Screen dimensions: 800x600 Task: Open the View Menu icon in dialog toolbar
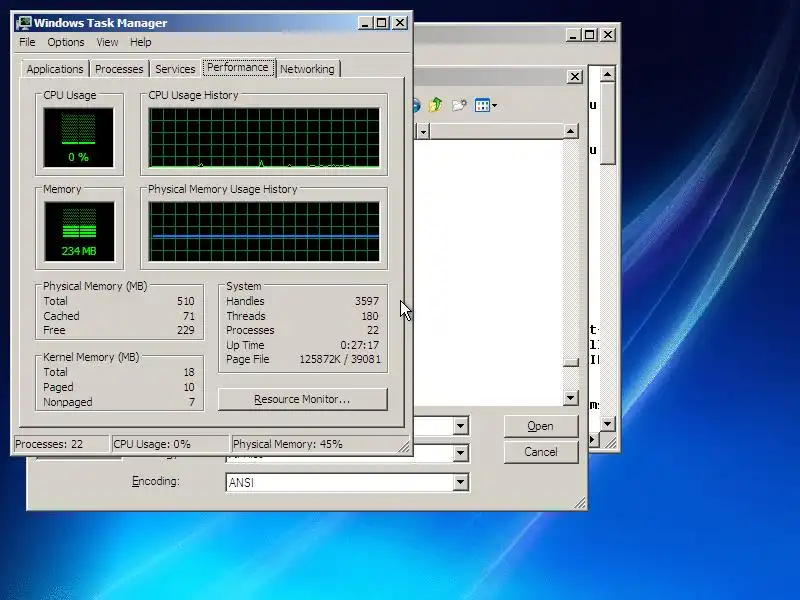tap(485, 105)
